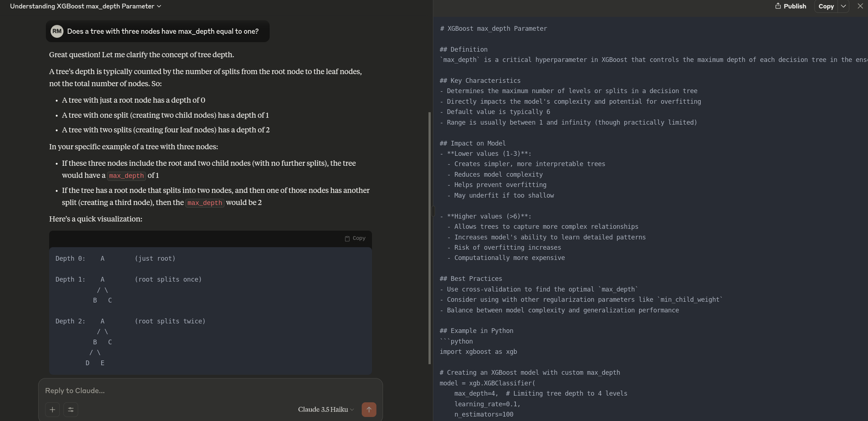Image resolution: width=868 pixels, height=421 pixels.
Task: Open the conversation title dropdown
Action: point(159,6)
